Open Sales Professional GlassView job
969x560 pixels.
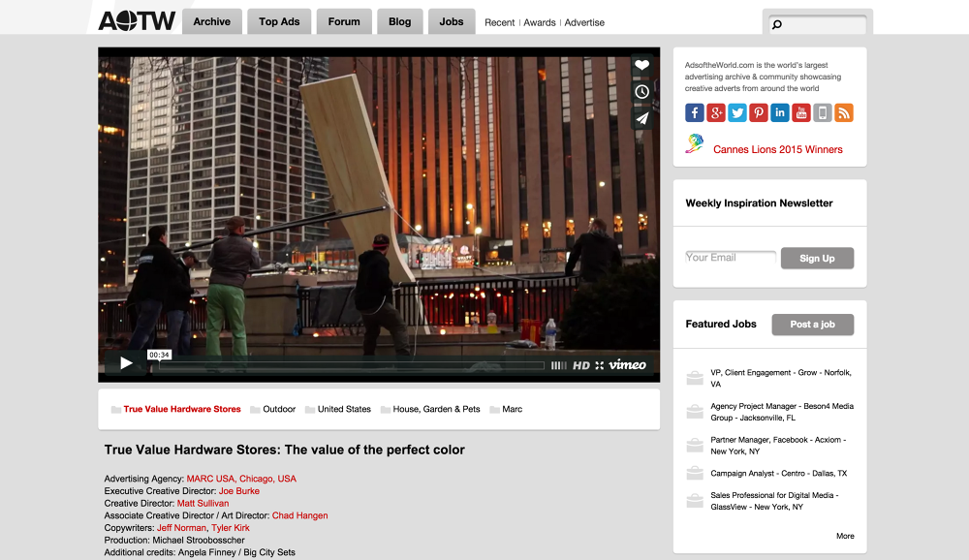pos(774,501)
